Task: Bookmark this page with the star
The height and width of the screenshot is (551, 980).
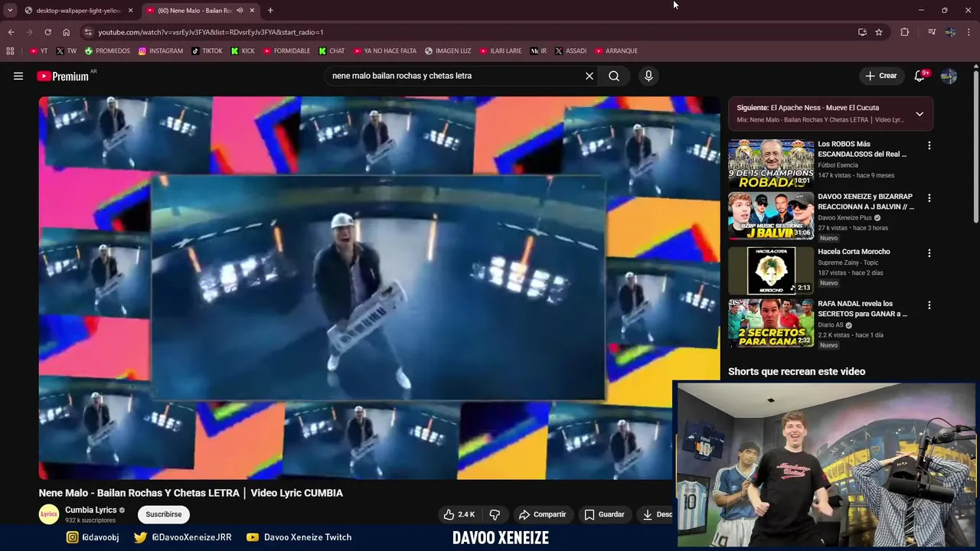Action: click(x=879, y=32)
